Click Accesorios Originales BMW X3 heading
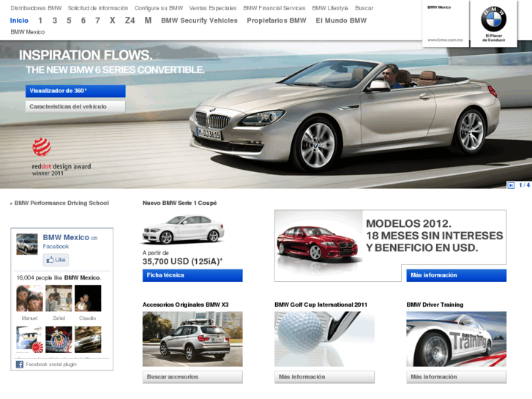This screenshot has height=399, width=532. [186, 305]
